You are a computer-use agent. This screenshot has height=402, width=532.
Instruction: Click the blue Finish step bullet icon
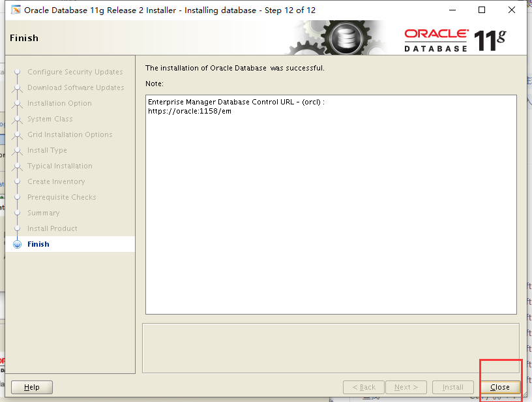(x=17, y=244)
